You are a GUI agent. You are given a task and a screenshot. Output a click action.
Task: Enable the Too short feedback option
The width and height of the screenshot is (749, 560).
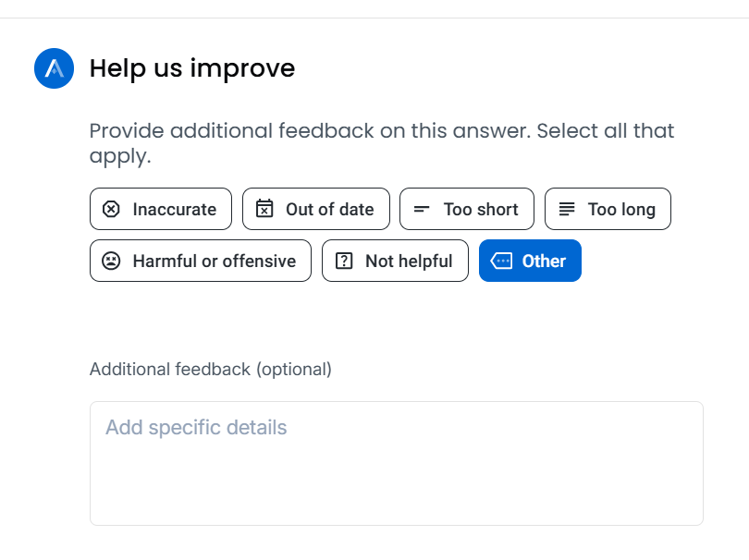[467, 209]
